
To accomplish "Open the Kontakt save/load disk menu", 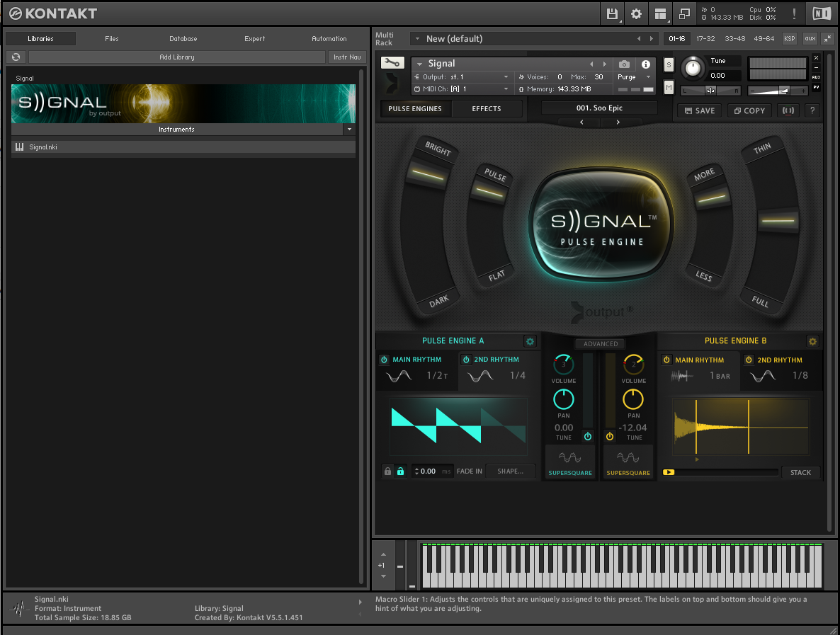I will pyautogui.click(x=612, y=14).
